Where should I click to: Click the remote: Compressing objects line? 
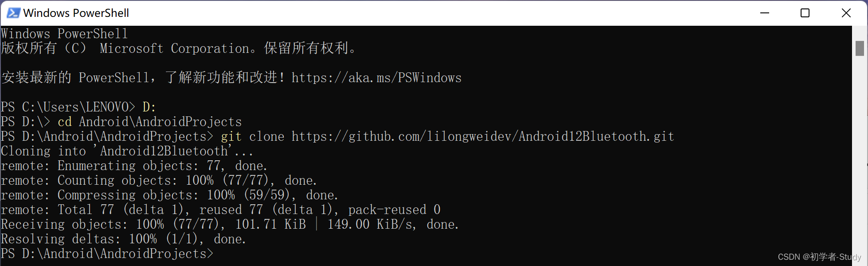169,195
